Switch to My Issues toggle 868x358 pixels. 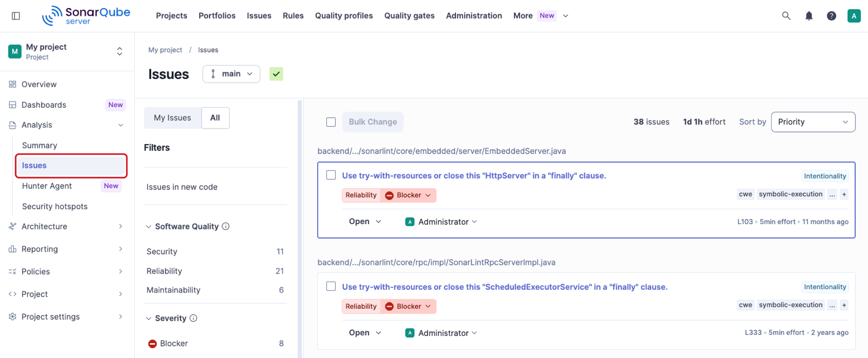tap(172, 118)
